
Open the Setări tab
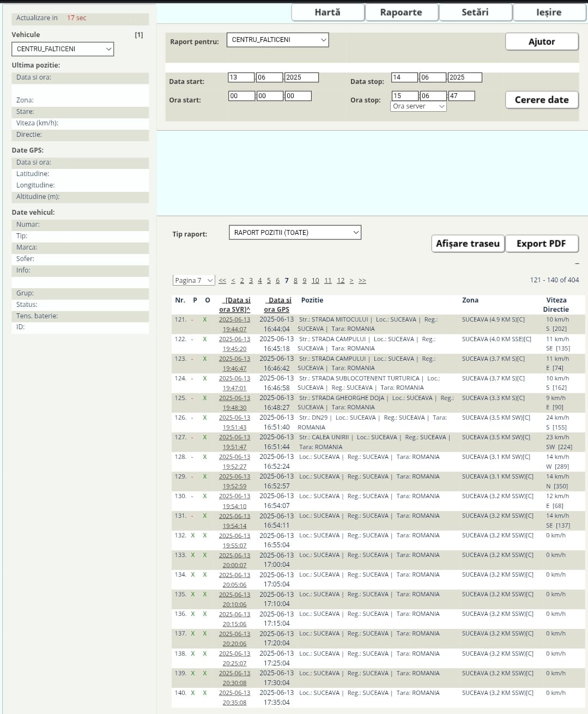475,12
